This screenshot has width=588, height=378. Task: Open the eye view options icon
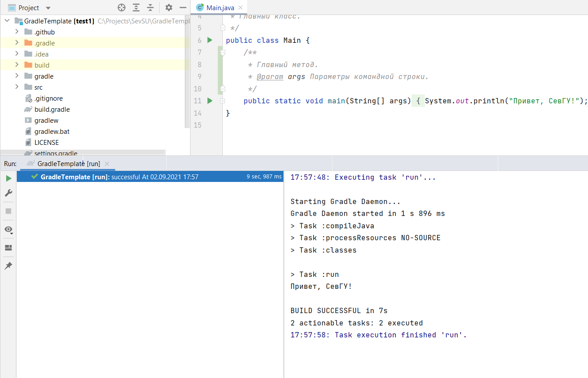pyautogui.click(x=8, y=230)
